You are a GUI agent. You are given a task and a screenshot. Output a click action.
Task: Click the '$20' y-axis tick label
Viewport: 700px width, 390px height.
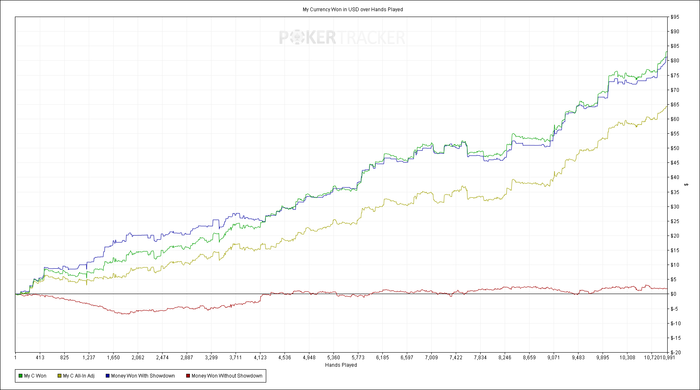675,236
